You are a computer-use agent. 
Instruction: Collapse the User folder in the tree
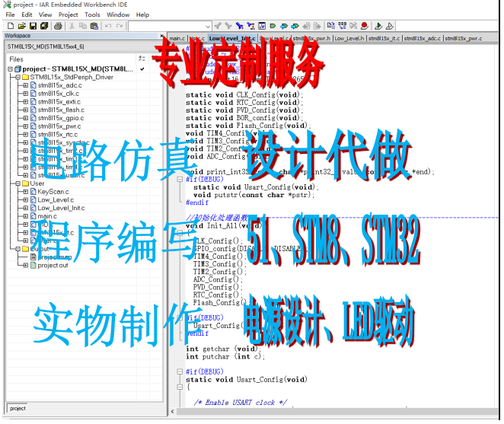(x=18, y=183)
